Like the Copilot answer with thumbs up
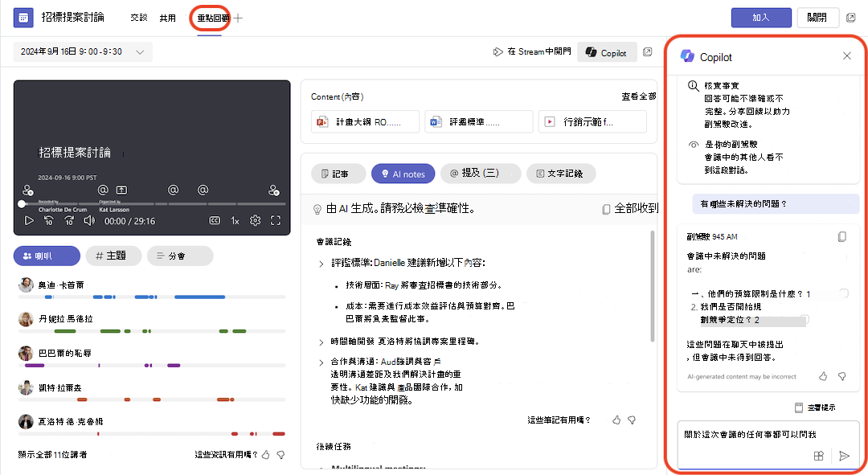Screen dimensions: 868x475 tap(823, 376)
